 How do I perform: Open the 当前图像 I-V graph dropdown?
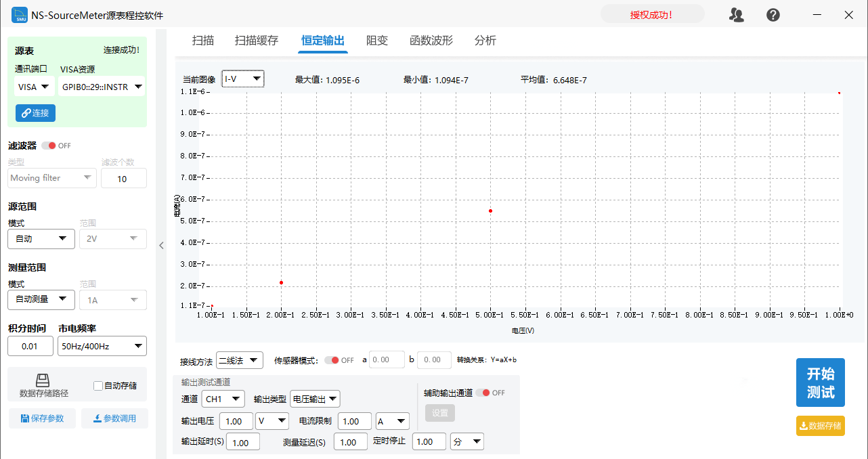click(242, 78)
